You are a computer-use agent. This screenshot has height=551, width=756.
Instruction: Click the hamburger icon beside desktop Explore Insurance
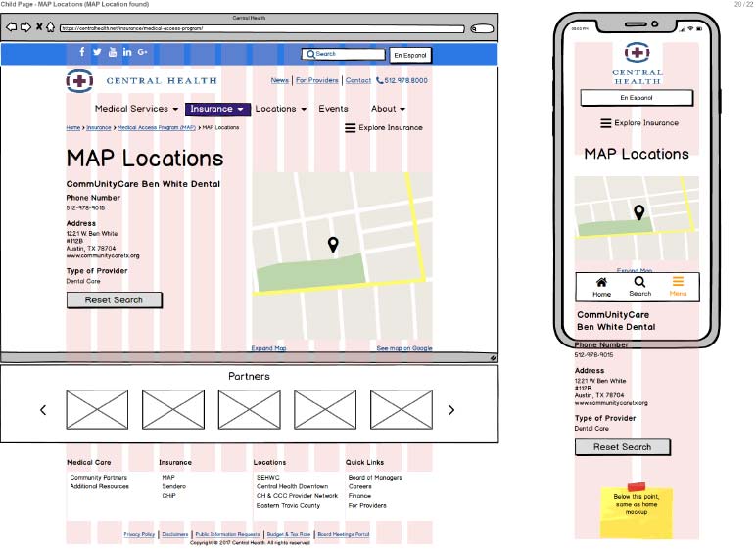350,127
